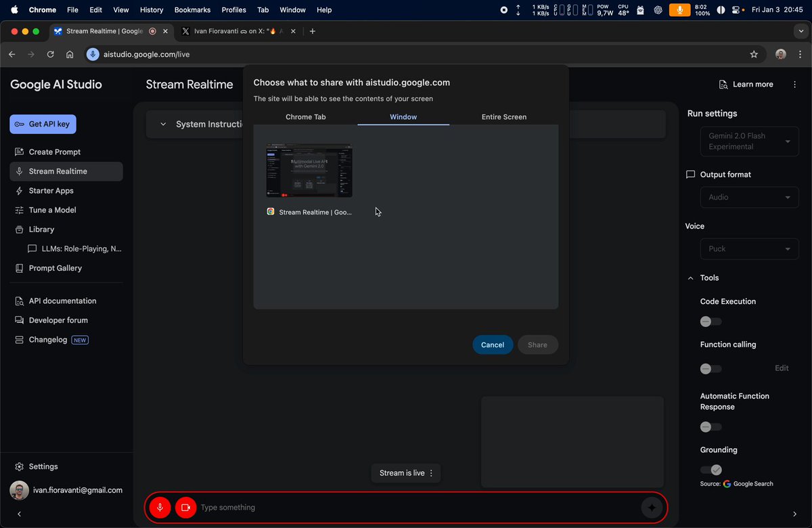Select the Window sharing tab
The height and width of the screenshot is (528, 812).
pos(403,116)
